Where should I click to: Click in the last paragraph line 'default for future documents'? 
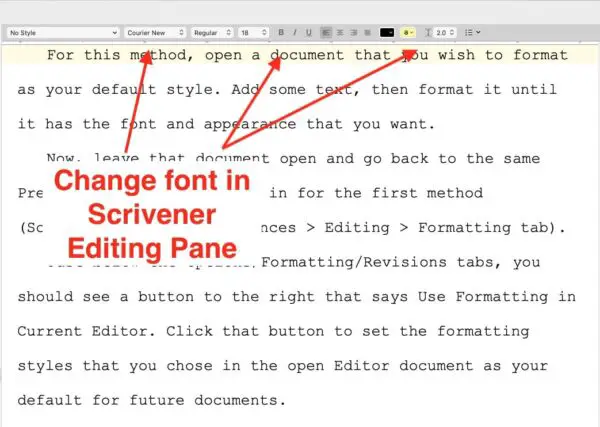[x=152, y=400]
